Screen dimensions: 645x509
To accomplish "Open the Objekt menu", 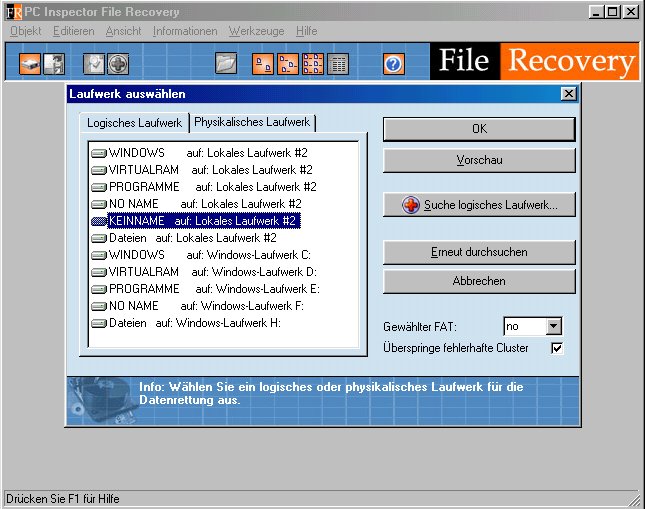I will coord(26,31).
